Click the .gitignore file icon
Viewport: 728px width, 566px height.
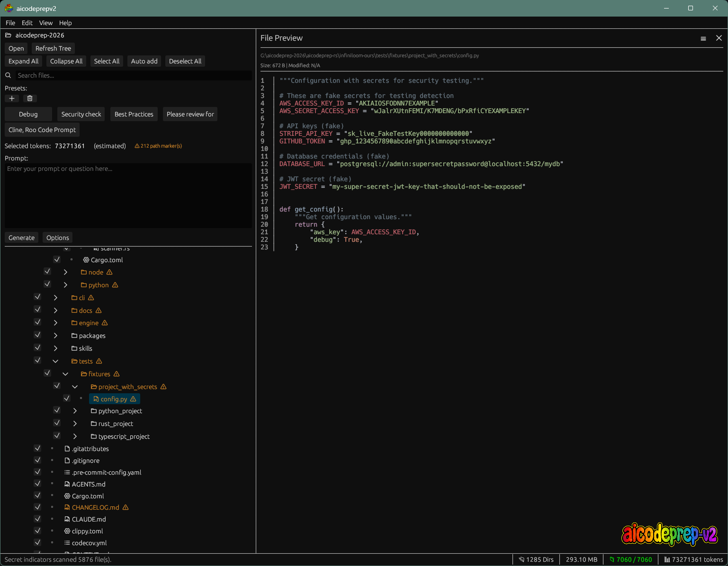click(x=67, y=460)
